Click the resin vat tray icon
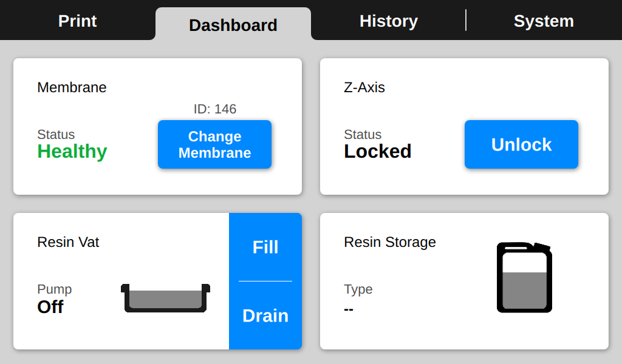 [x=165, y=298]
